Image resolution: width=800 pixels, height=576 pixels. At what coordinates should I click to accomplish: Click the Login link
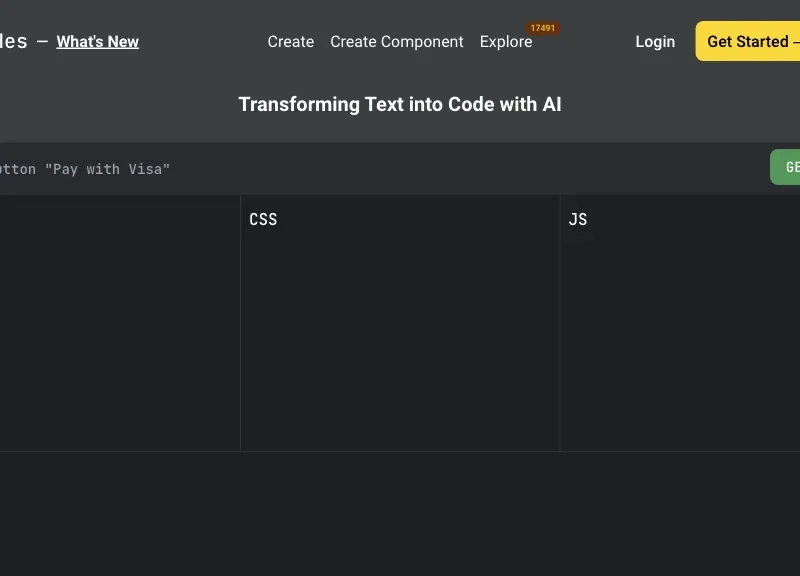pyautogui.click(x=655, y=42)
